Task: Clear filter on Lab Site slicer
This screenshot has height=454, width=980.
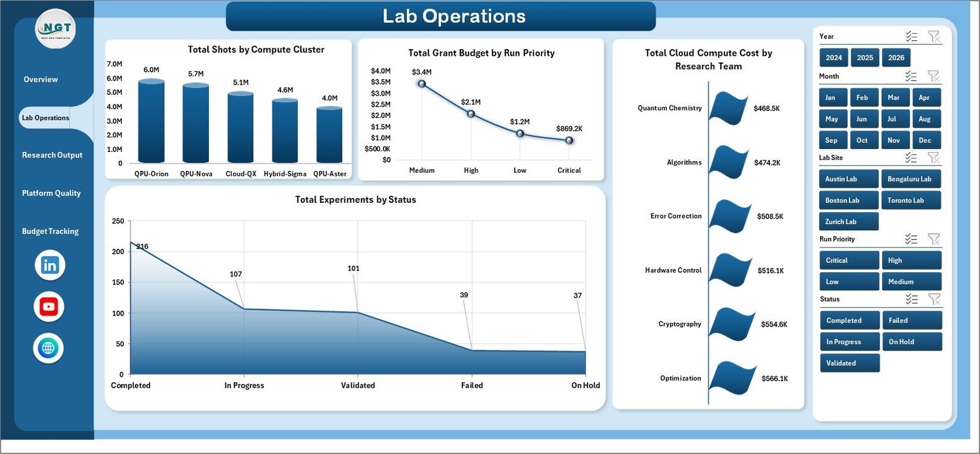Action: [x=934, y=158]
